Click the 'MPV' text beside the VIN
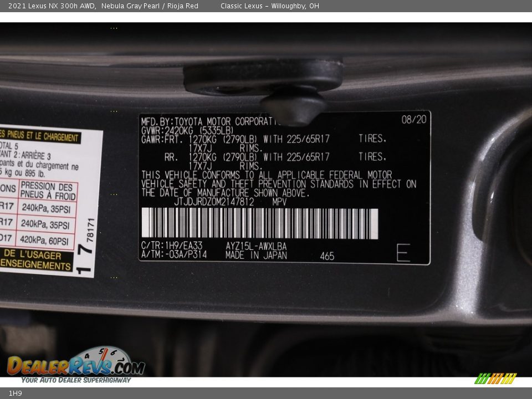 279,202
